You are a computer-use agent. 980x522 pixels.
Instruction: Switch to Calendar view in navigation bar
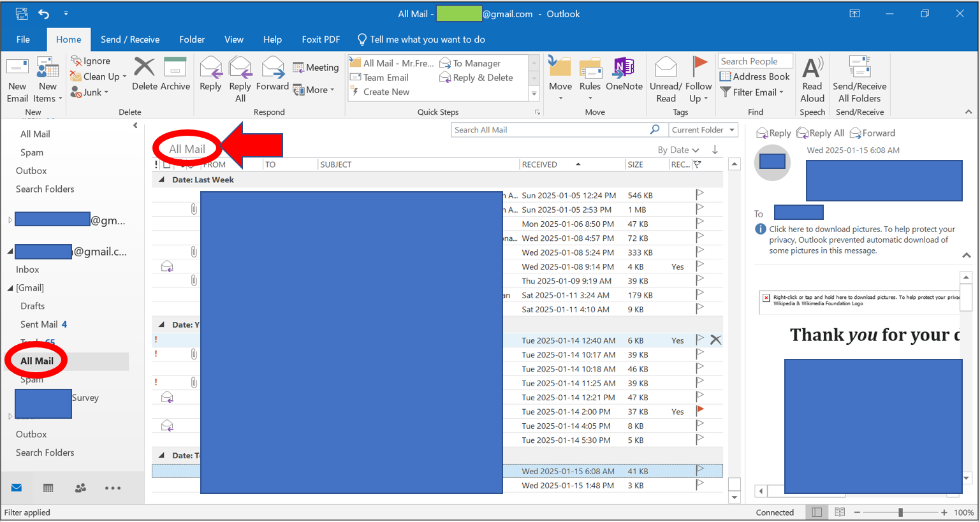(x=48, y=488)
